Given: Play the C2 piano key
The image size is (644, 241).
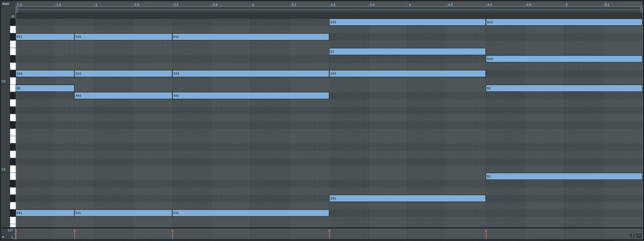Looking at the screenshot, I should click(x=13, y=169).
